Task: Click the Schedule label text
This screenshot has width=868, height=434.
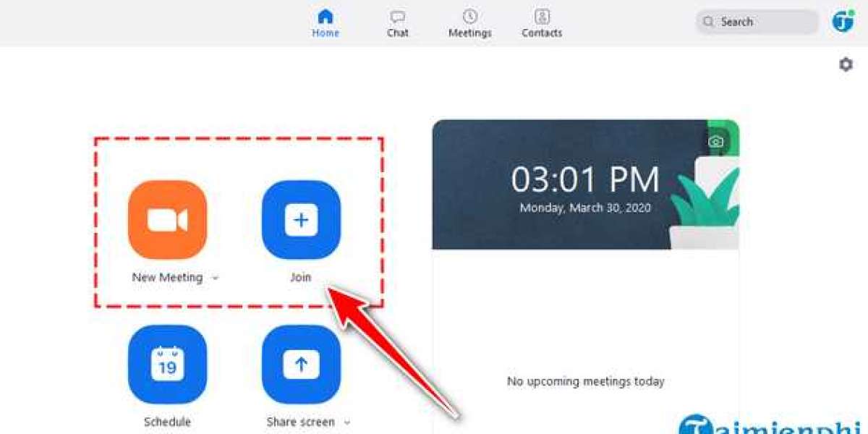Action: coord(167,422)
